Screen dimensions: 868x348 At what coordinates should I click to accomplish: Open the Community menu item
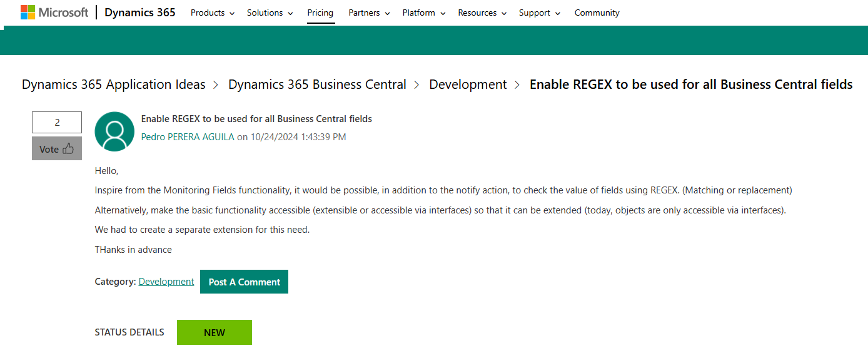click(x=597, y=13)
